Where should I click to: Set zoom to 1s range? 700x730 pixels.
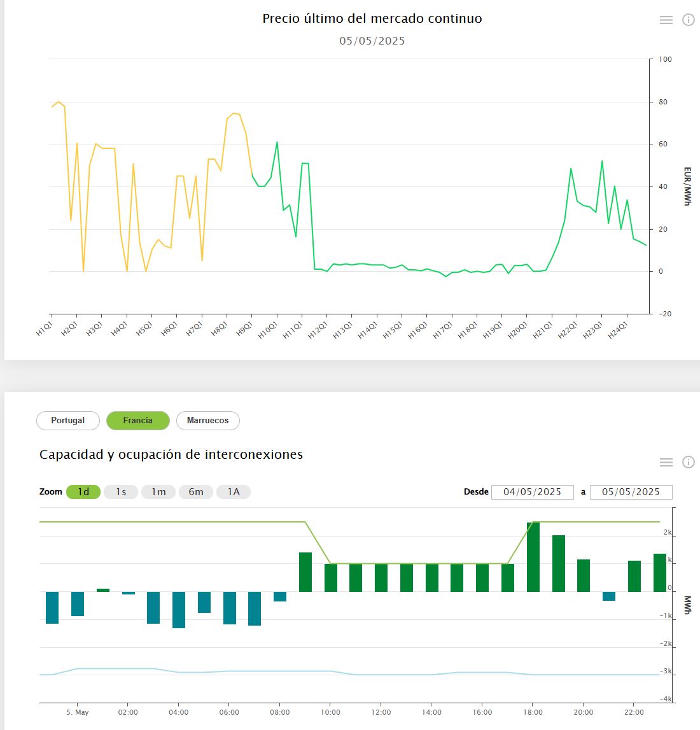121,492
